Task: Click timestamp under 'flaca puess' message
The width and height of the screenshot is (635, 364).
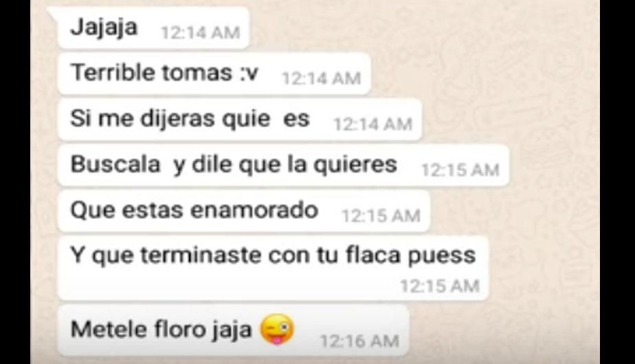Action: point(441,286)
